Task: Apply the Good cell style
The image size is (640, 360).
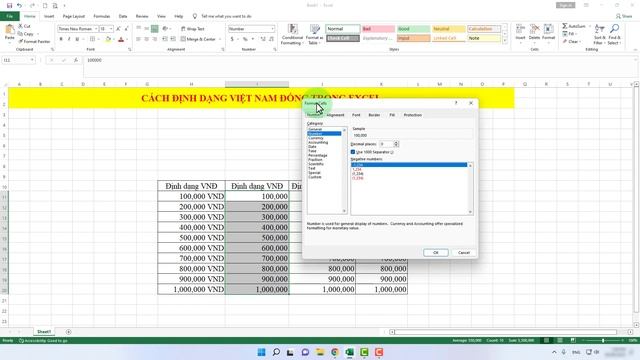Action: pos(413,29)
